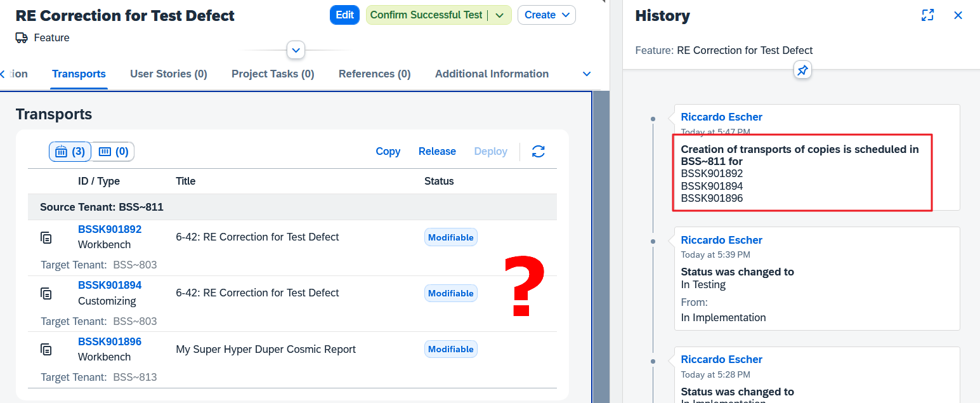Click the refresh transports icon
980x403 pixels.
point(538,152)
